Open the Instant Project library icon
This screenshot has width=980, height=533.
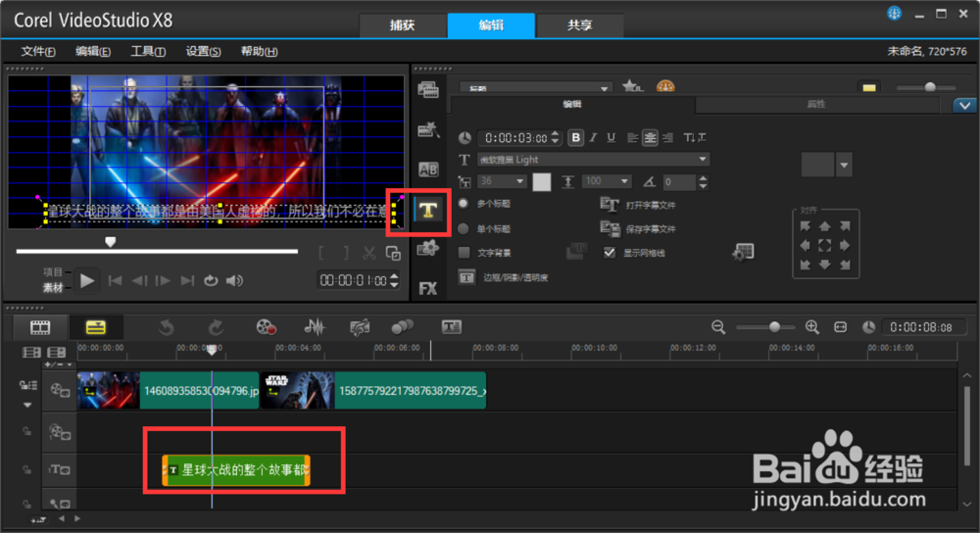coord(428,130)
